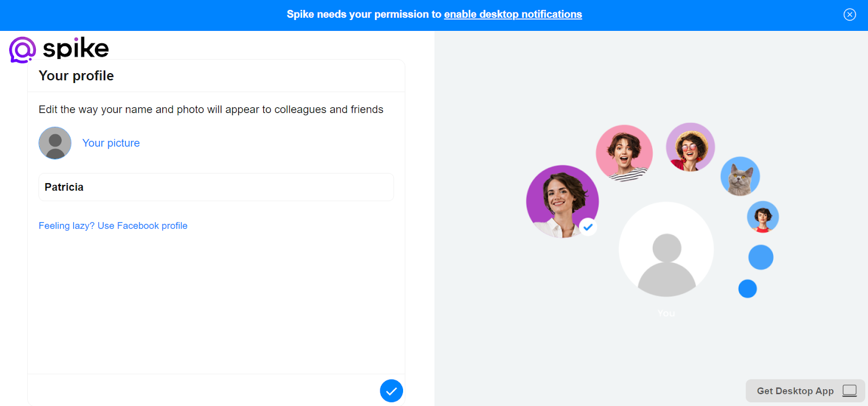Click the Your picture link
This screenshot has height=406, width=868.
[x=111, y=143]
